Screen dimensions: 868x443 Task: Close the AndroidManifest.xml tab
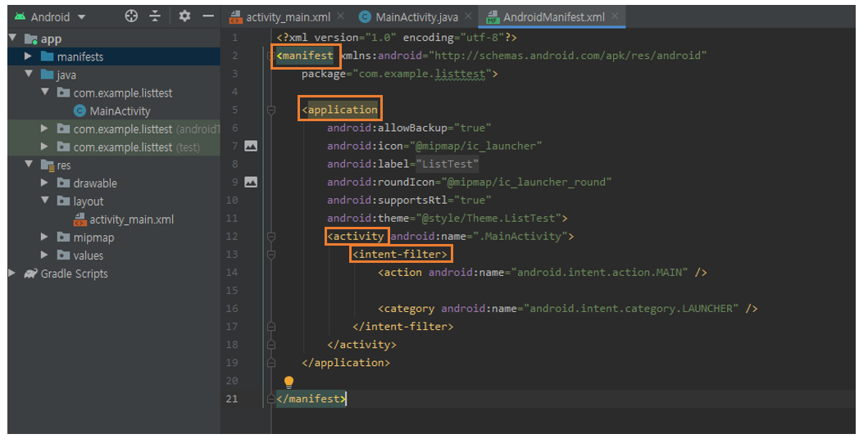(615, 16)
